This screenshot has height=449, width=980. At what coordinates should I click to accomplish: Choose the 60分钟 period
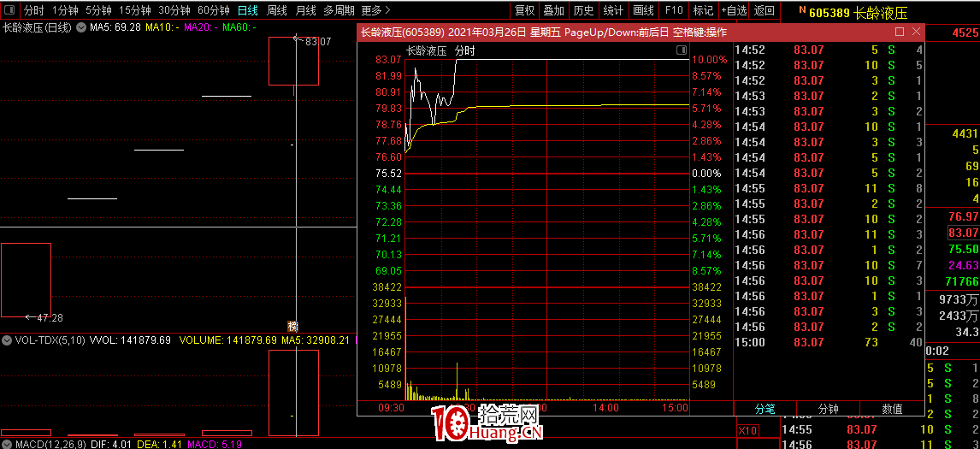(214, 10)
